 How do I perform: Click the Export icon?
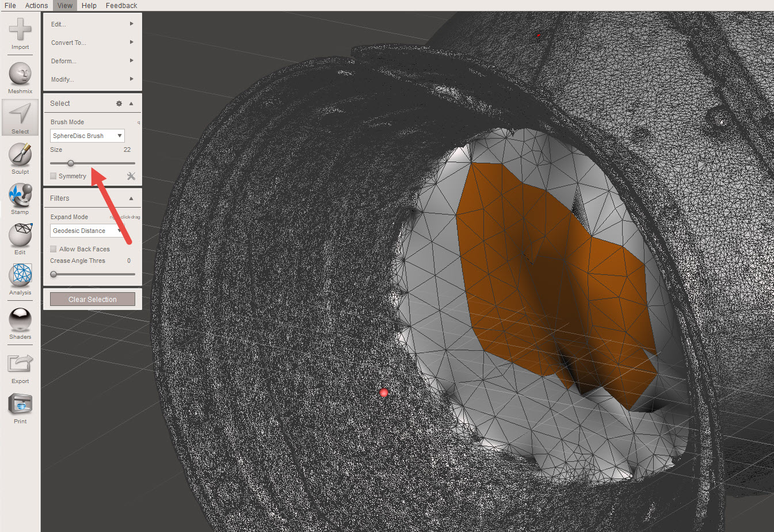pyautogui.click(x=20, y=364)
